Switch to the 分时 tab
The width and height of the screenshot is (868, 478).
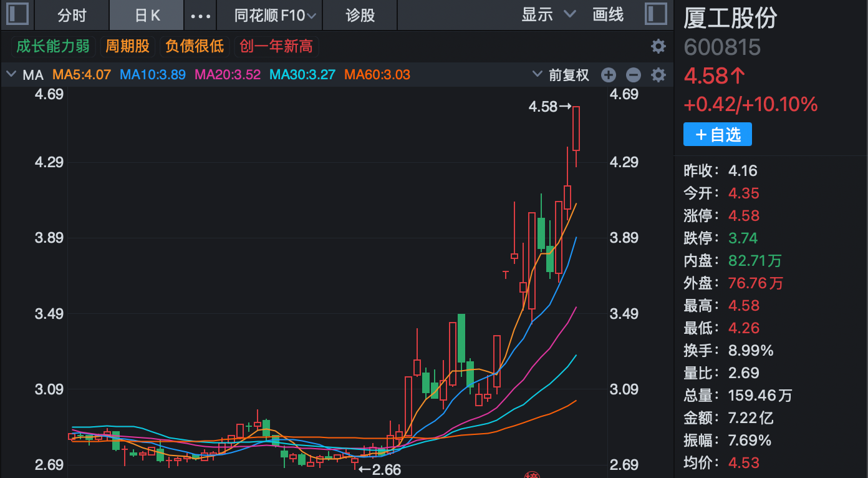72,16
